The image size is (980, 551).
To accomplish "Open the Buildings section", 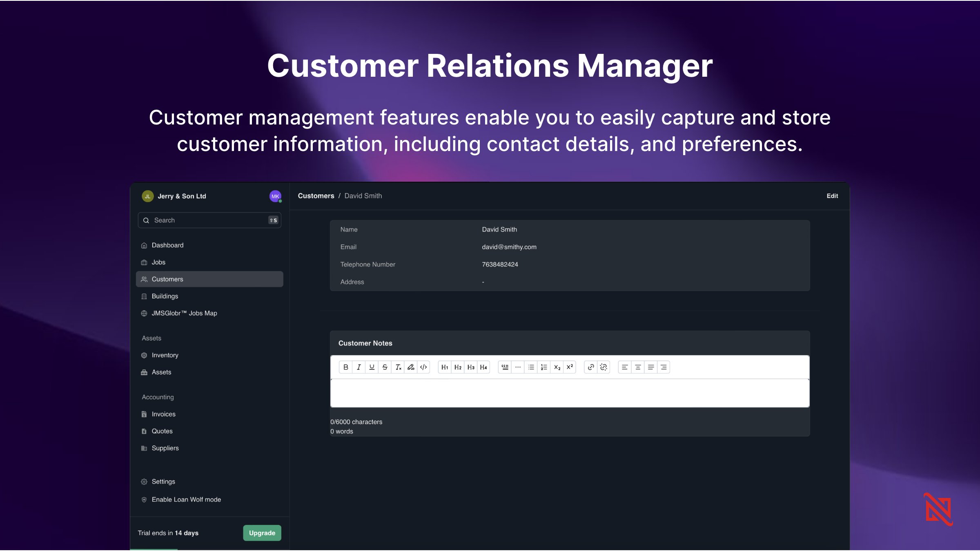I will [x=209, y=296].
